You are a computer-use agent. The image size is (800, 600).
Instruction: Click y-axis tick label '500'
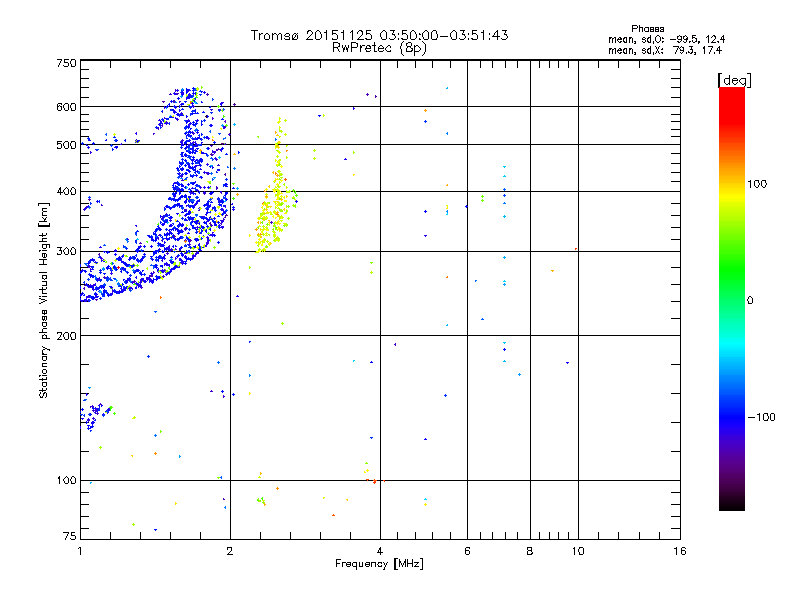pyautogui.click(x=66, y=145)
